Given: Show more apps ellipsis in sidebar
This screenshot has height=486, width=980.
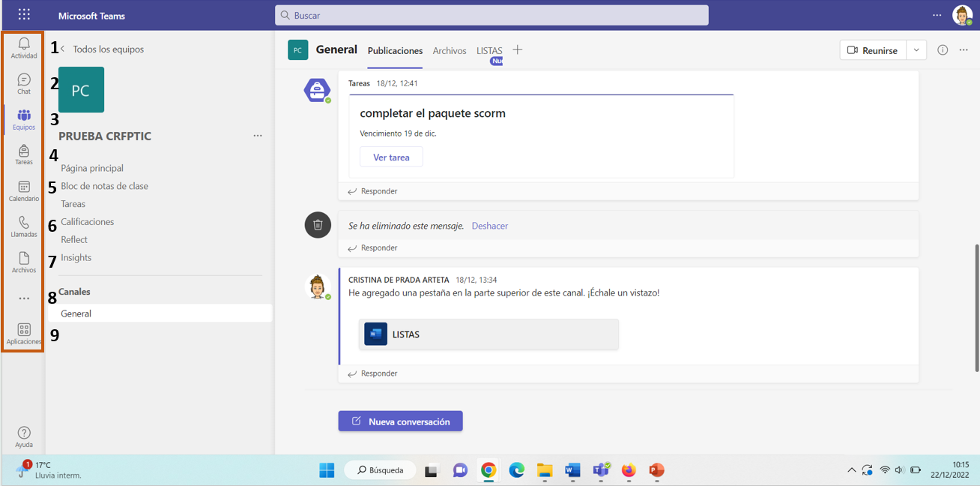Looking at the screenshot, I should (24, 298).
